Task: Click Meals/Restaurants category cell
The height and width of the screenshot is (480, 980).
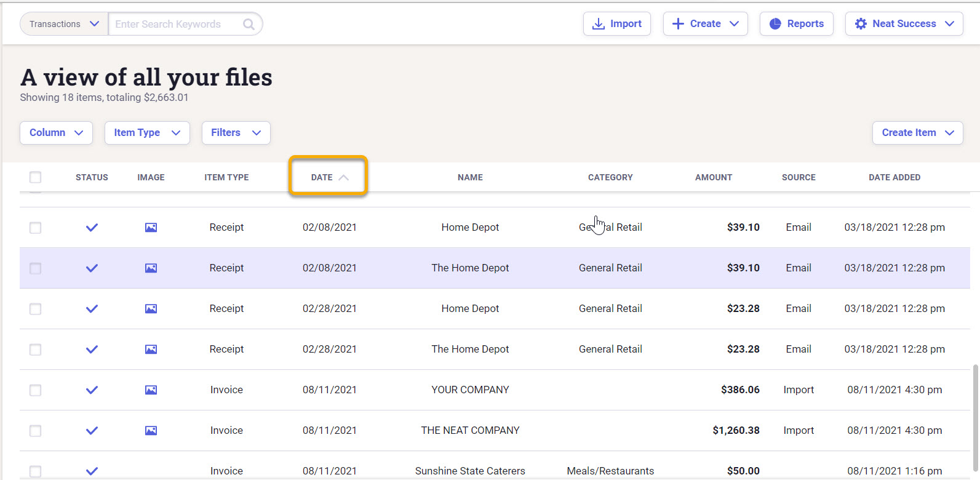Action: click(x=610, y=471)
